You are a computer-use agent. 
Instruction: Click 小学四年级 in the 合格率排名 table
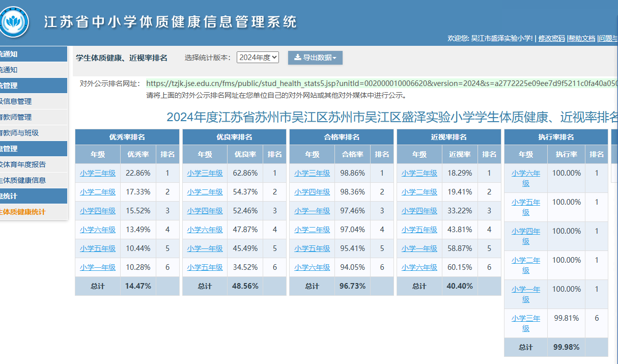tap(312, 192)
